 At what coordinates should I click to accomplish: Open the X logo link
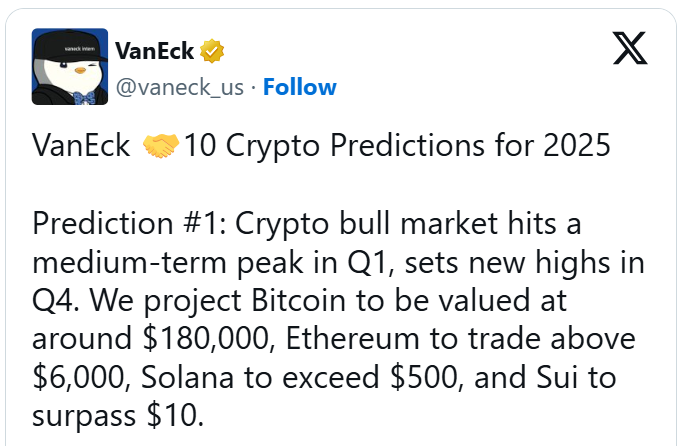[x=629, y=48]
